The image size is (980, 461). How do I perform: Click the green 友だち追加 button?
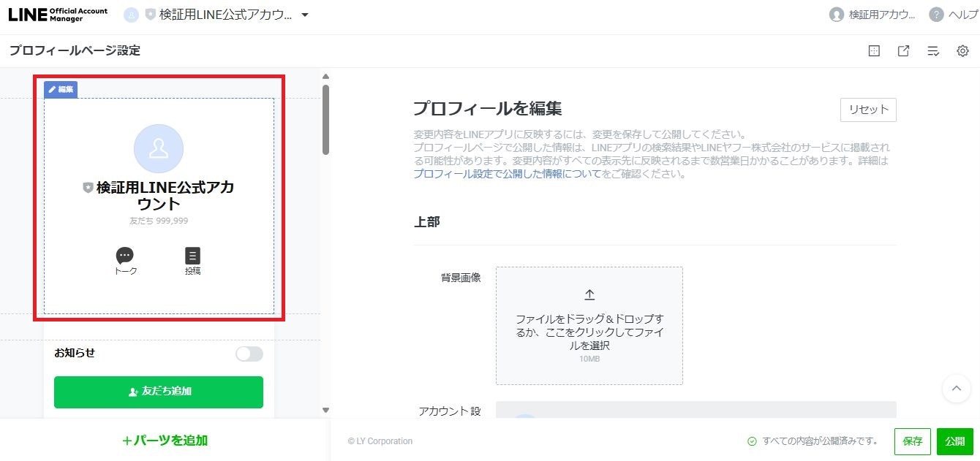(x=159, y=392)
